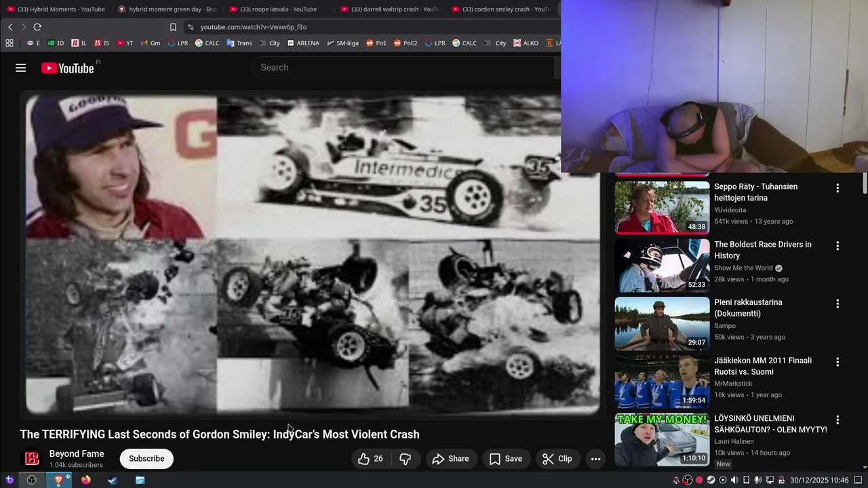Save the video with the Save button
Viewport: 868px width, 488px height.
point(506,459)
